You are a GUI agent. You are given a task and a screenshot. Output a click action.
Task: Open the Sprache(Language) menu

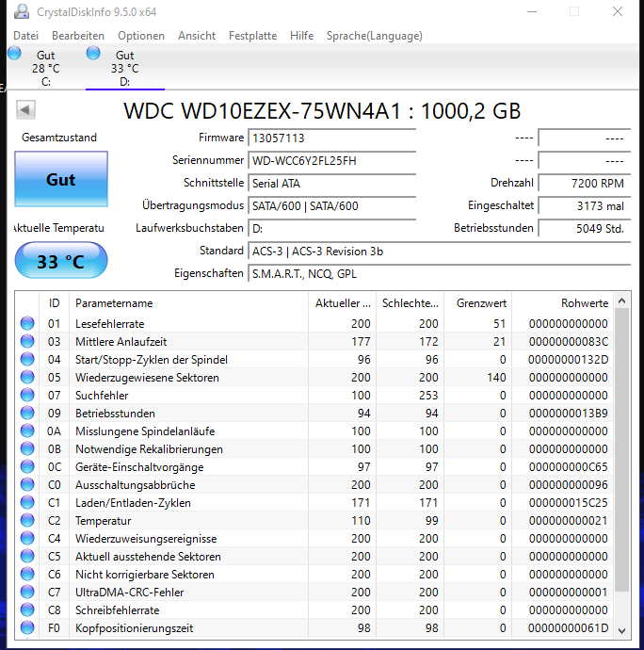coord(374,36)
